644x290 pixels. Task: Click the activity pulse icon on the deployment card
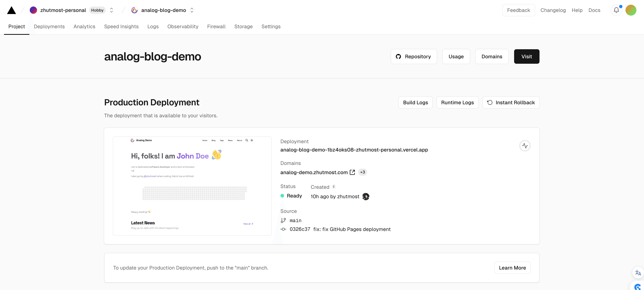[525, 146]
